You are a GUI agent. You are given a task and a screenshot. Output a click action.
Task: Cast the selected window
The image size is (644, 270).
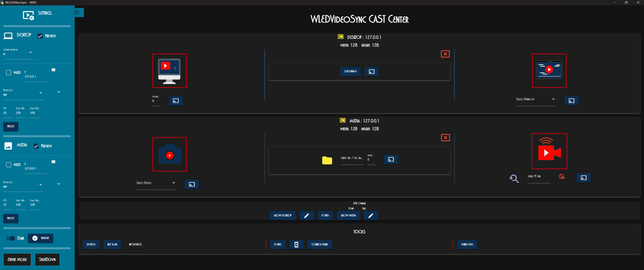point(571,101)
